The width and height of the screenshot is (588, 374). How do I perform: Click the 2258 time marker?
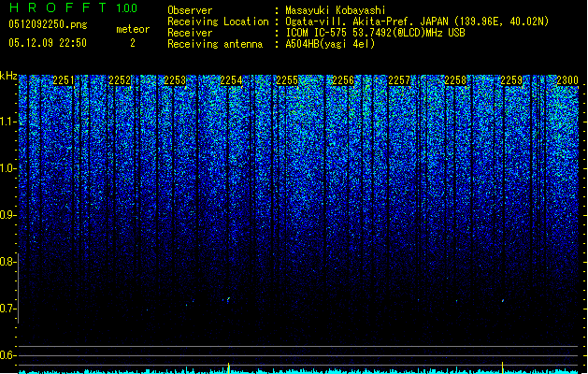(455, 80)
